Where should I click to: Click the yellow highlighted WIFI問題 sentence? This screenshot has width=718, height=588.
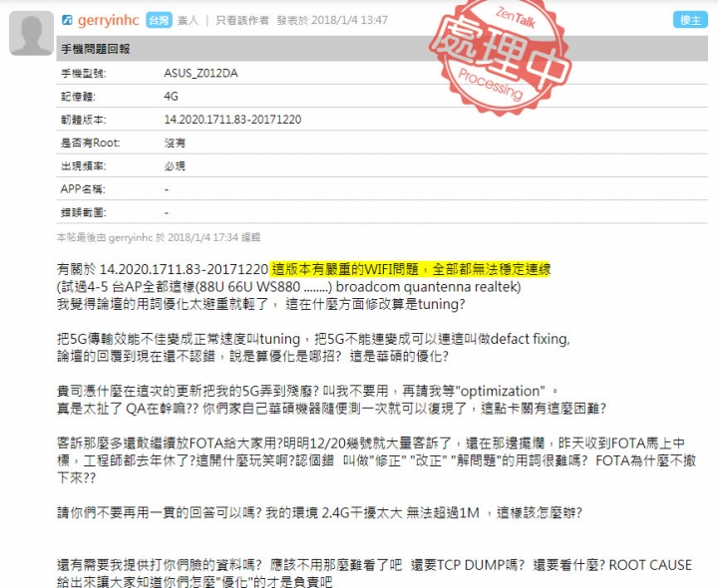point(411,269)
